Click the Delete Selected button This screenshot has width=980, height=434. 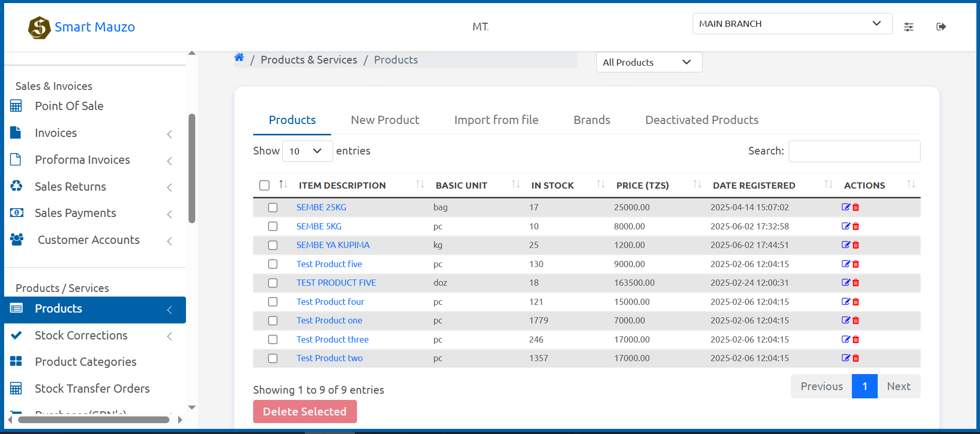tap(305, 412)
